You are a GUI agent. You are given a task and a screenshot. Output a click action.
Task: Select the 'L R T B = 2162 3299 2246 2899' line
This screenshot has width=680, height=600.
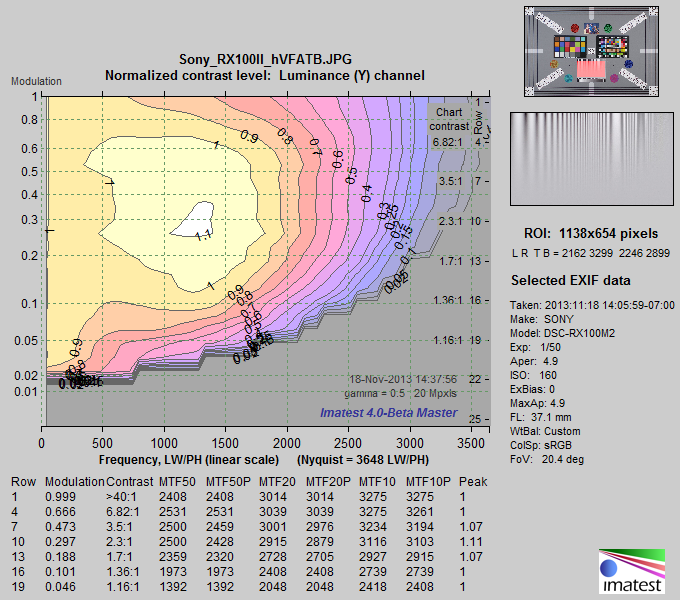coord(591,253)
